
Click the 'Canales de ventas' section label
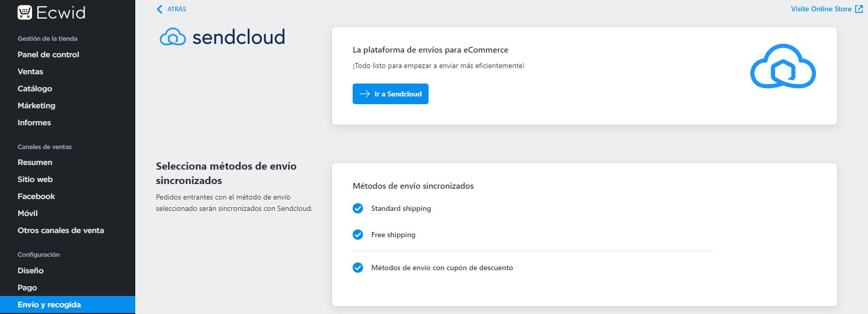44,147
